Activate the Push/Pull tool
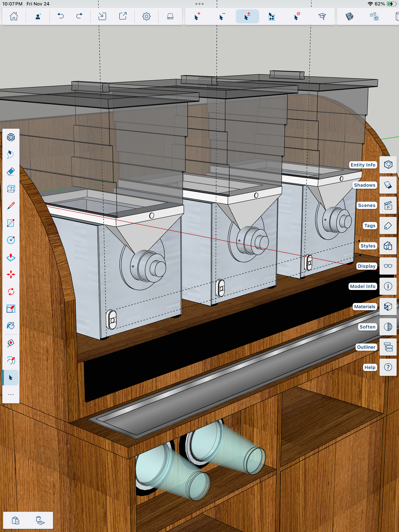 point(11,257)
